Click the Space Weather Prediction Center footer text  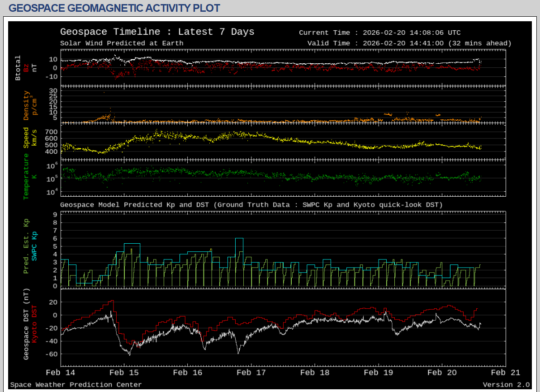tap(76, 385)
